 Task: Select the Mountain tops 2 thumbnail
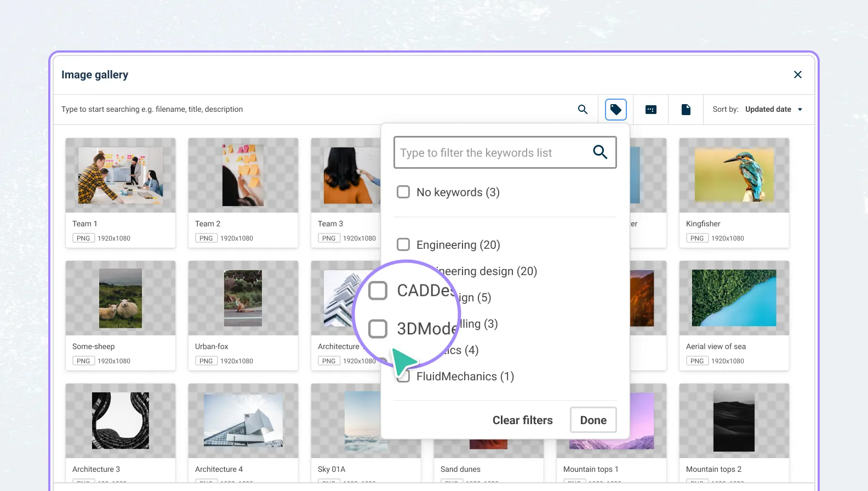point(734,421)
